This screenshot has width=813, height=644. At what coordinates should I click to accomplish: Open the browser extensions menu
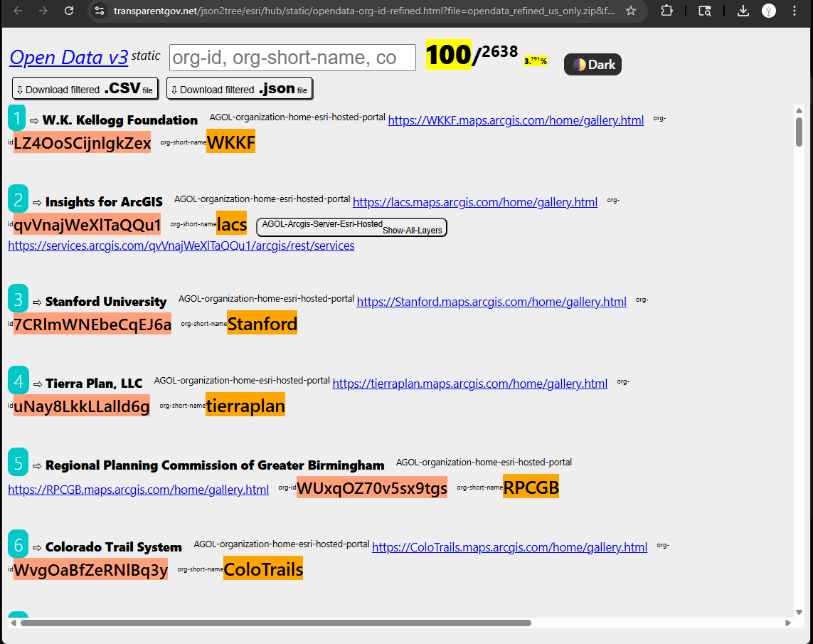666,11
